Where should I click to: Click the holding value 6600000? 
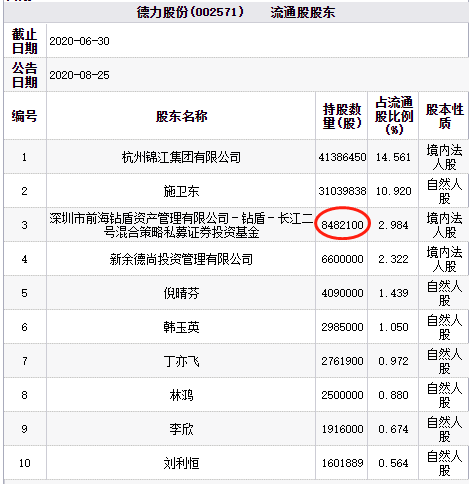coord(342,259)
